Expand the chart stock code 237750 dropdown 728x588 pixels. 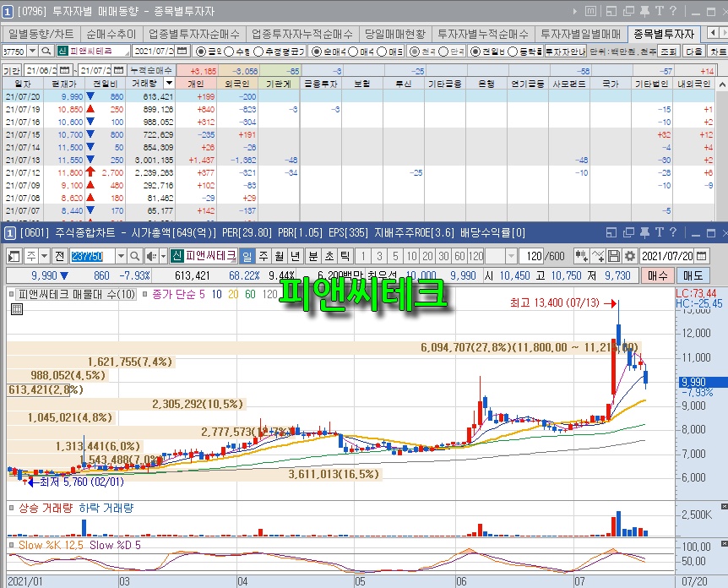click(x=121, y=256)
